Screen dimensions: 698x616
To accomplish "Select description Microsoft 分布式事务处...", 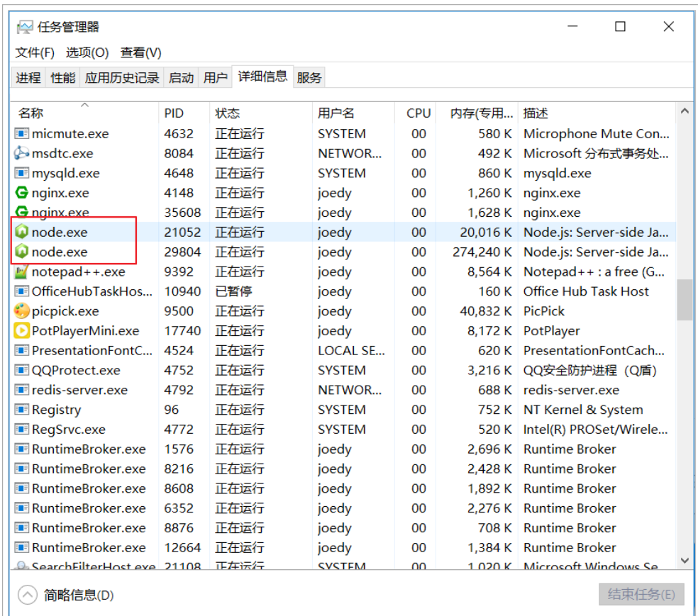I will 596,153.
